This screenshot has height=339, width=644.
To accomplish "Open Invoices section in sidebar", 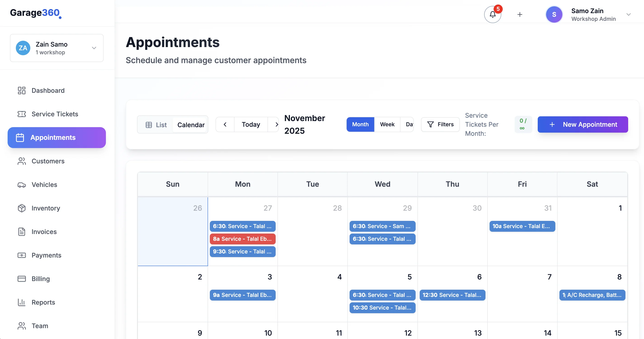I will (44, 232).
